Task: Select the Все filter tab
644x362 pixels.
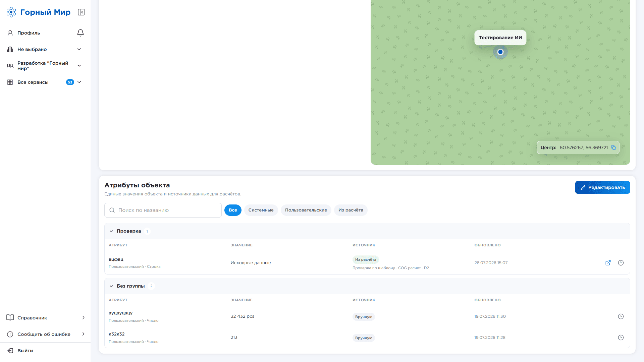Action: click(233, 210)
